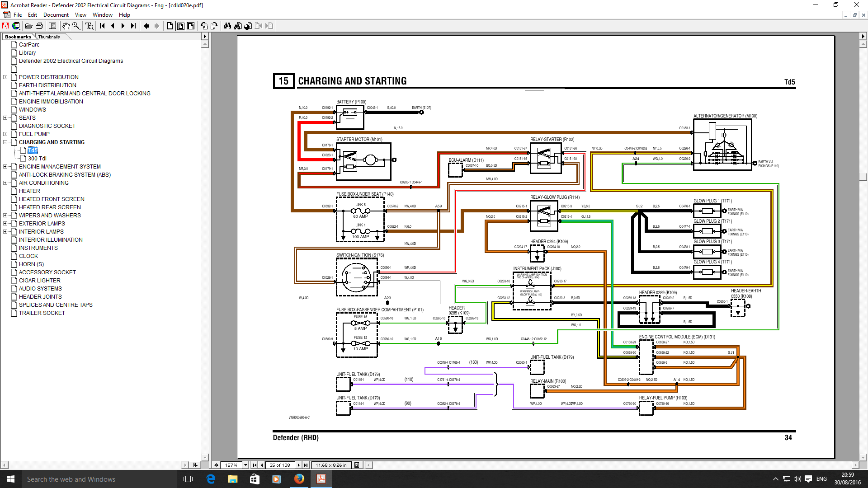Open the Bookmarks panel options arrow
The width and height of the screenshot is (868, 488).
pyautogui.click(x=205, y=37)
